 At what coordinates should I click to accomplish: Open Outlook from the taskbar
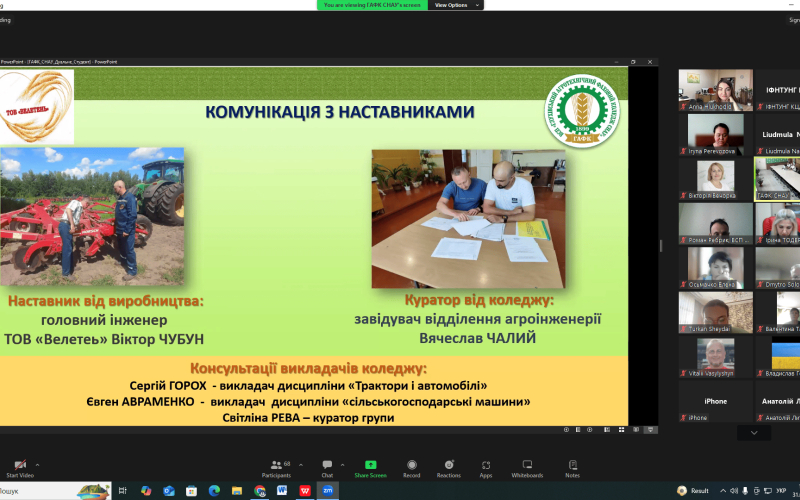click(x=169, y=491)
